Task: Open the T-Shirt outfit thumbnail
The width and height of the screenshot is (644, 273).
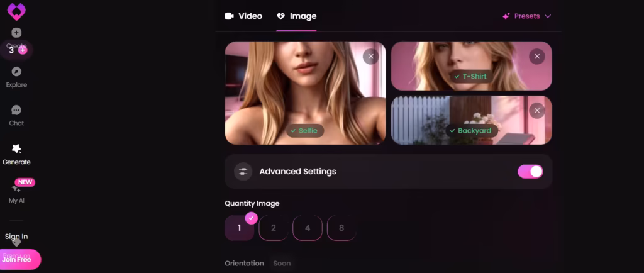Action: (x=472, y=65)
